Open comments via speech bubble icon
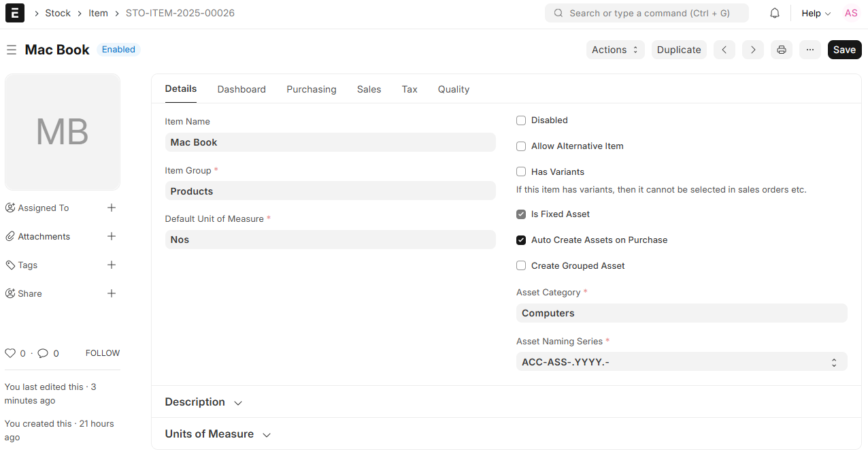This screenshot has width=868, height=458. [43, 353]
